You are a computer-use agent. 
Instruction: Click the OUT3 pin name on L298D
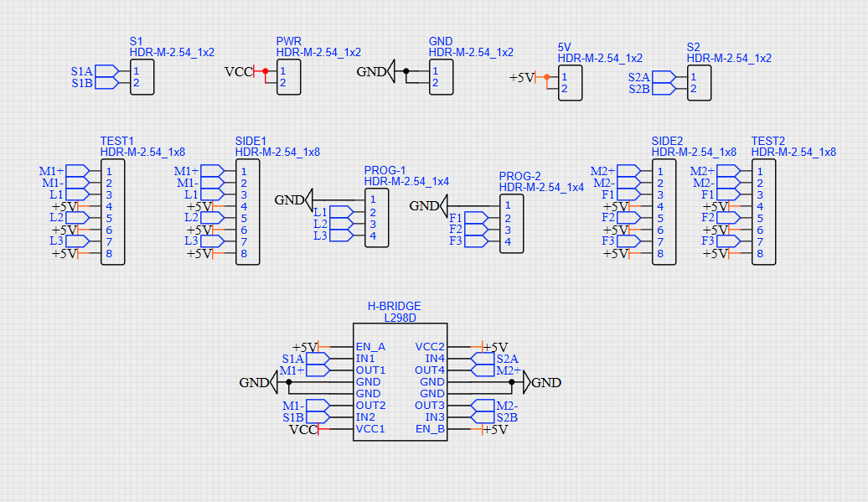pos(430,406)
